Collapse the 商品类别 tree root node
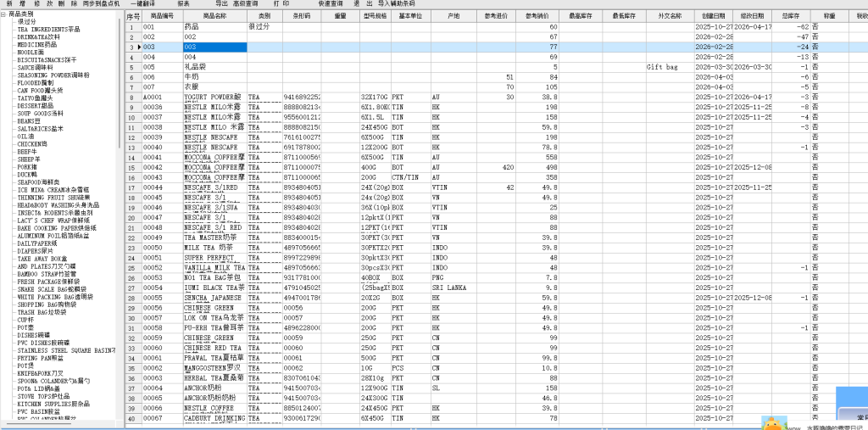Viewport: 868px width, 430px height. [x=3, y=14]
